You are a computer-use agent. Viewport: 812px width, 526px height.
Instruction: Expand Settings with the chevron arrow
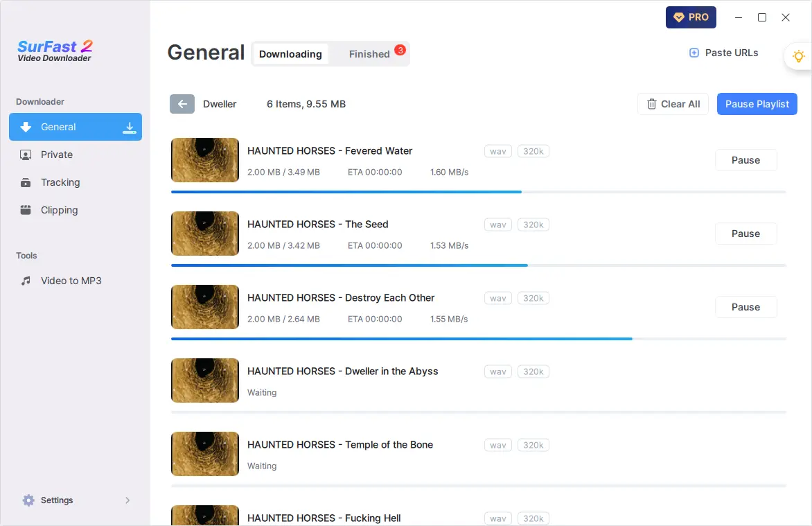point(127,500)
